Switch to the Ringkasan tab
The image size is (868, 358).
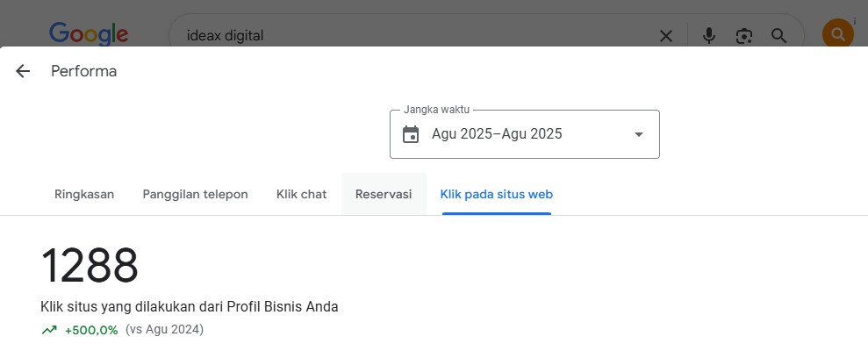(84, 194)
